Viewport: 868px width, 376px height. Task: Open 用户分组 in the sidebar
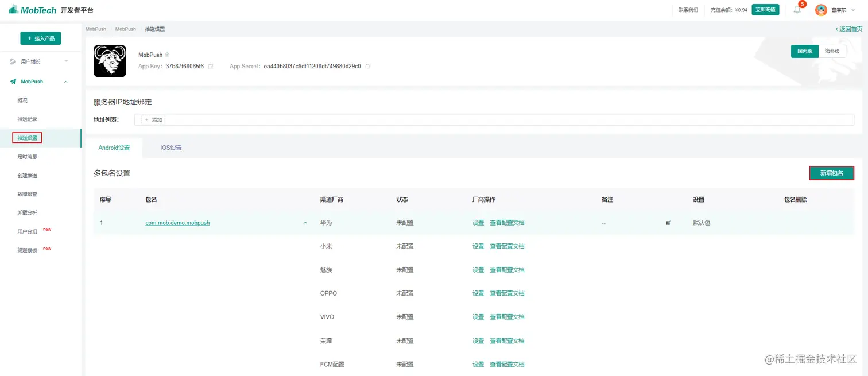(x=27, y=231)
